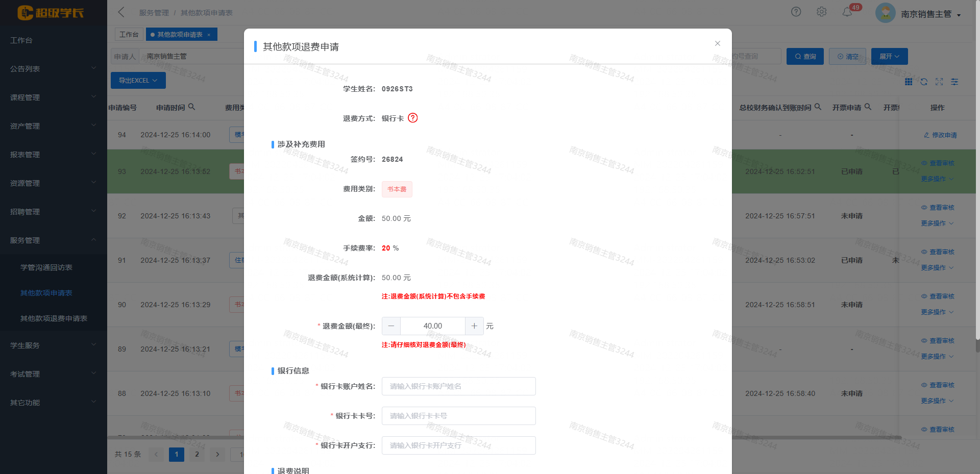The width and height of the screenshot is (980, 474).
Task: Expand the 课程管理 sidebar menu
Action: click(x=53, y=97)
